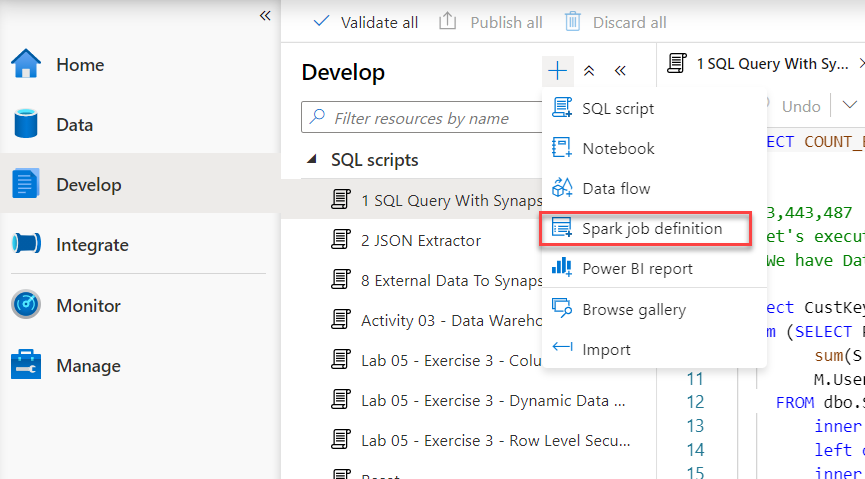Viewport: 865px width, 479px height.
Task: Click Publish all
Action: click(490, 23)
